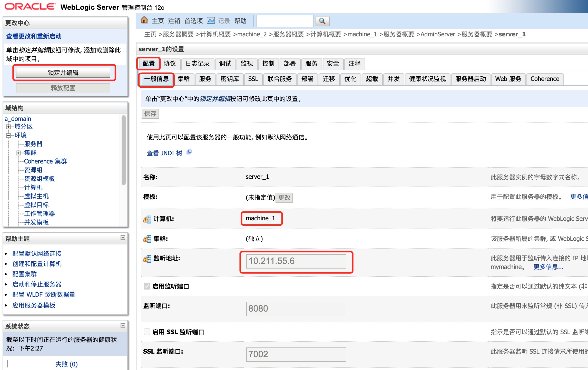
Task: Click the domain structure panel scrollbar
Action: tap(124, 150)
